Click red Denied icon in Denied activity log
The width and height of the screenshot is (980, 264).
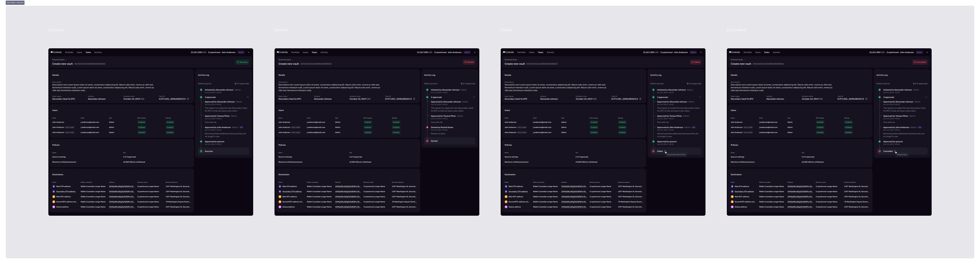coord(427,141)
